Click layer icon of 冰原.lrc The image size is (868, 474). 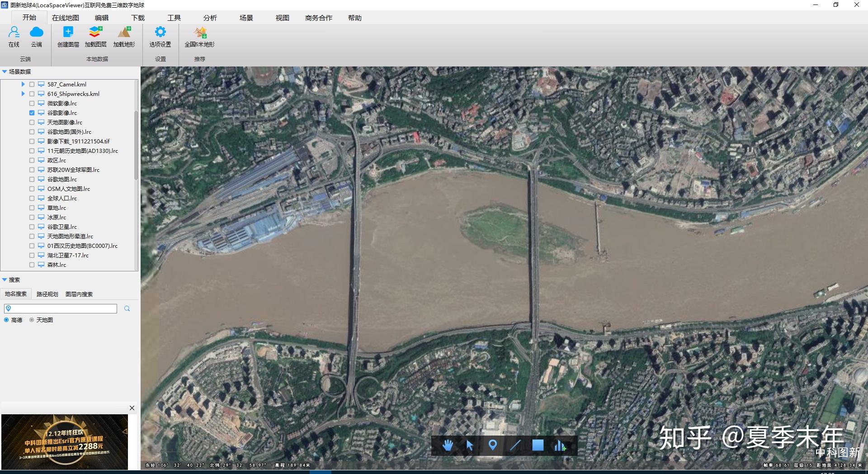click(41, 217)
